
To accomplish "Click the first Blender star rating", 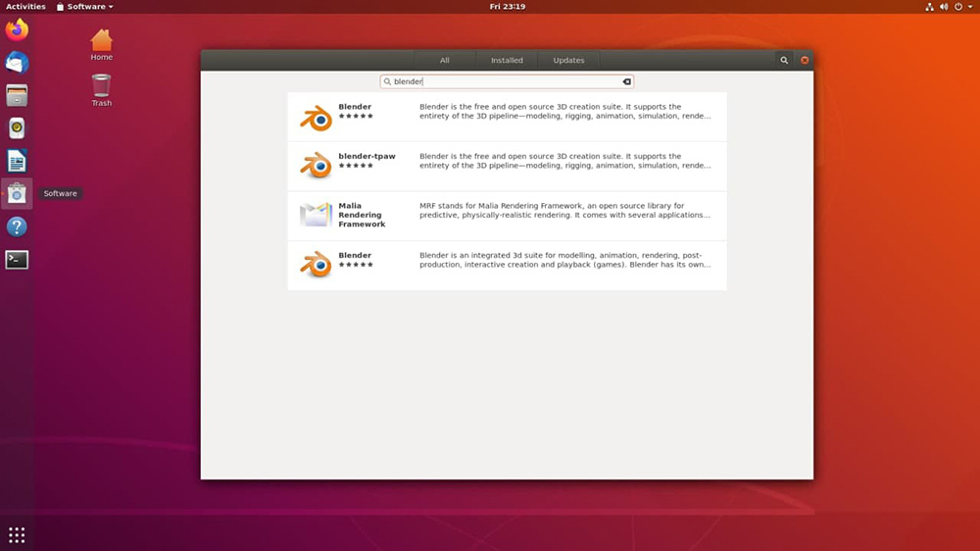I will pos(356,117).
